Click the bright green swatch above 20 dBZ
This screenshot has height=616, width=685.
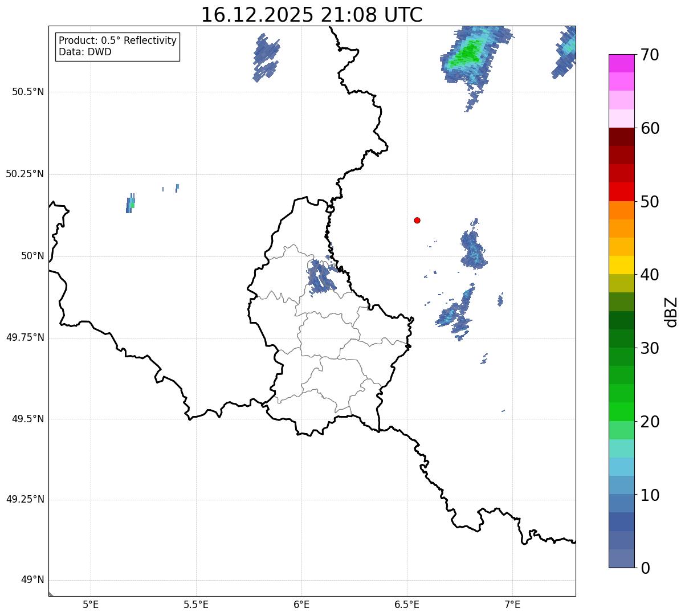pos(622,411)
